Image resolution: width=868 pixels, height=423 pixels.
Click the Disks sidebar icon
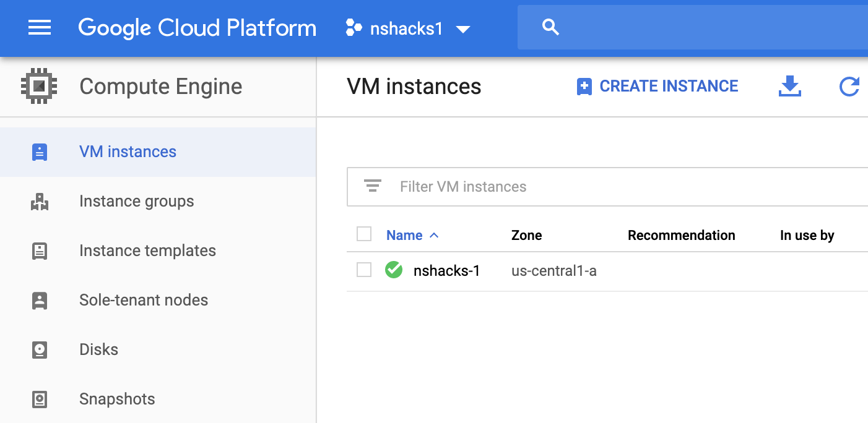[x=40, y=350]
